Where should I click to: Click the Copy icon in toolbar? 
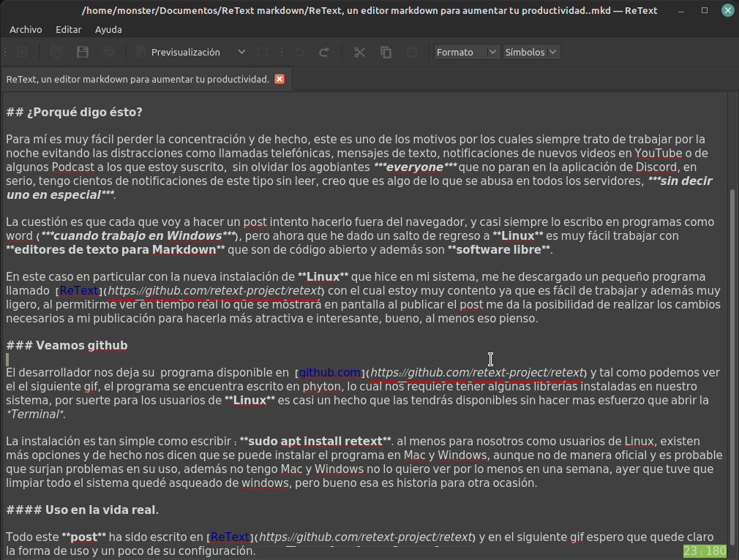pos(386,52)
